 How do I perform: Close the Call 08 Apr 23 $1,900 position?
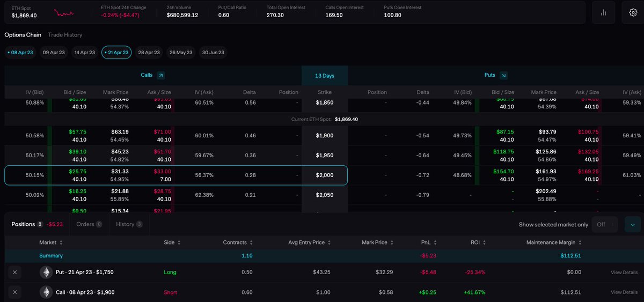click(14, 292)
